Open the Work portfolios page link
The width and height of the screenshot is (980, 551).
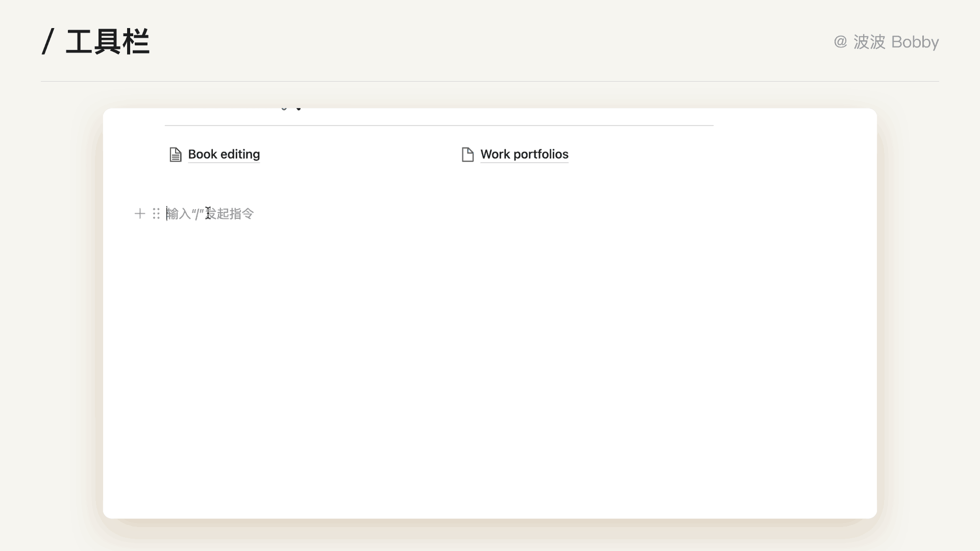pyautogui.click(x=524, y=155)
